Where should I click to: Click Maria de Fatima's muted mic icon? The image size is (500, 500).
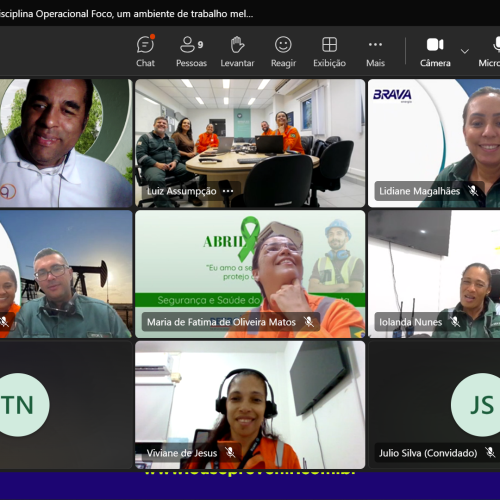(309, 322)
